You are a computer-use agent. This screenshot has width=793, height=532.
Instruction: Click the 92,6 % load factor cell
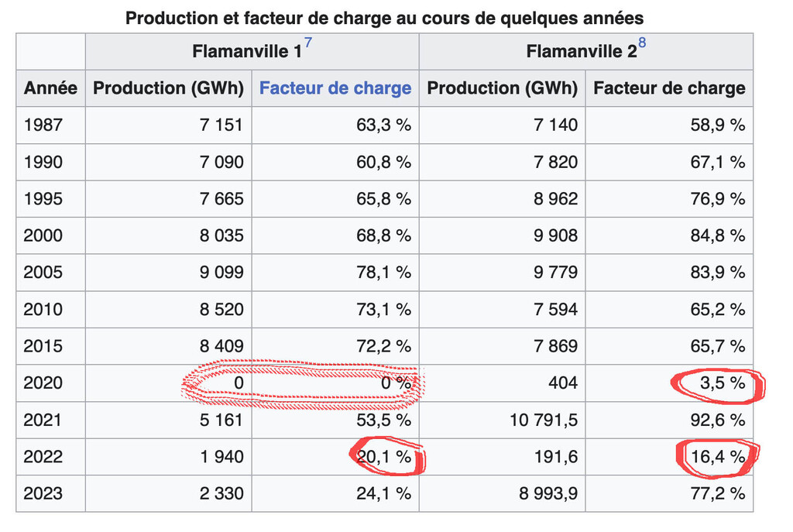click(x=669, y=420)
